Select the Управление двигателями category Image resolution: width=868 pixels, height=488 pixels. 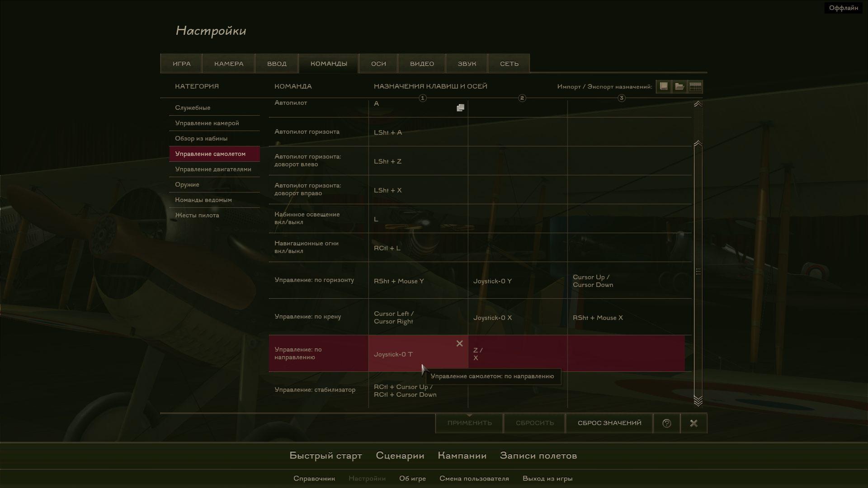(214, 169)
